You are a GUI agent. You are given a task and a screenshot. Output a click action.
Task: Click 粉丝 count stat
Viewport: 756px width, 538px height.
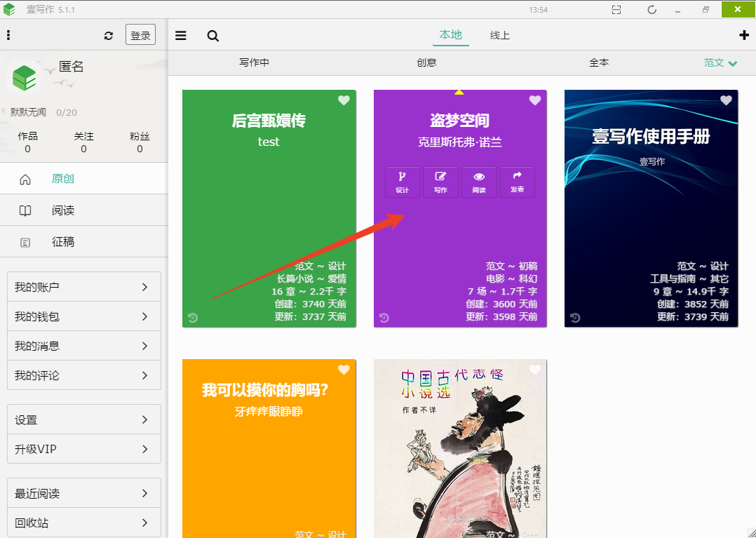140,142
